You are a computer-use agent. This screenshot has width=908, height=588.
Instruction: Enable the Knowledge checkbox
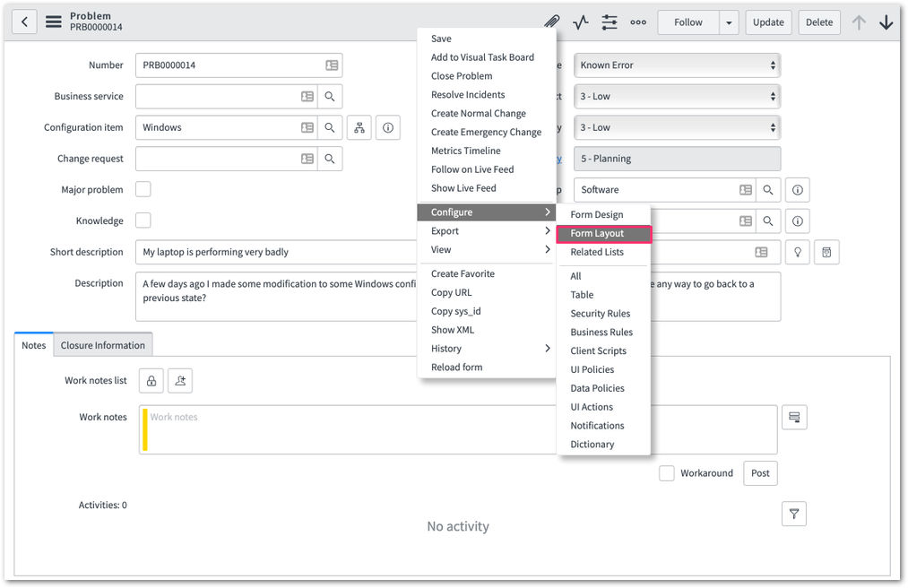(143, 220)
